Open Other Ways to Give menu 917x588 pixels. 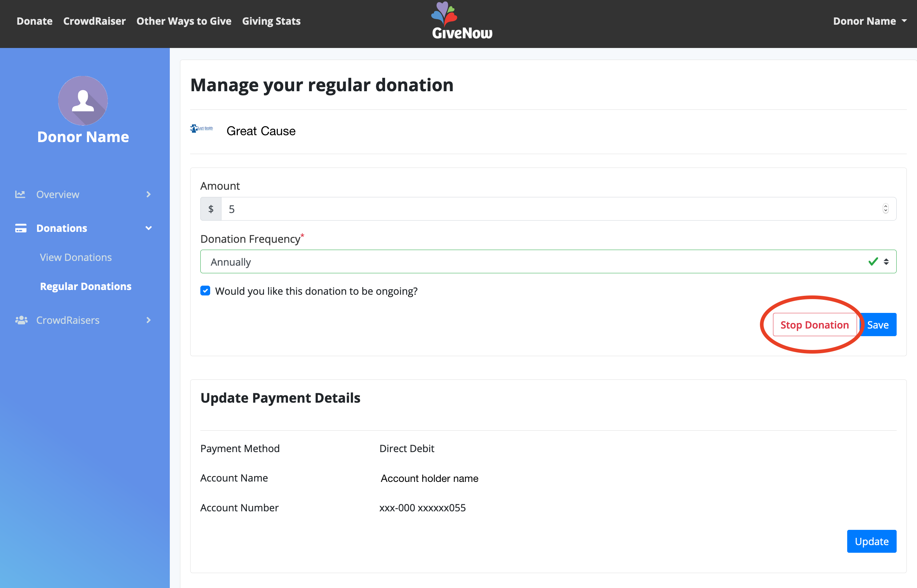pos(184,21)
